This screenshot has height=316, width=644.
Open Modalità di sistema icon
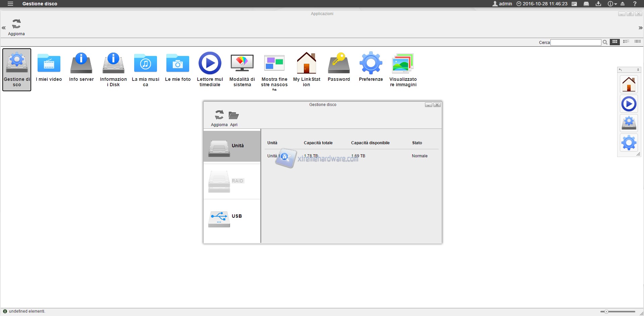click(242, 67)
